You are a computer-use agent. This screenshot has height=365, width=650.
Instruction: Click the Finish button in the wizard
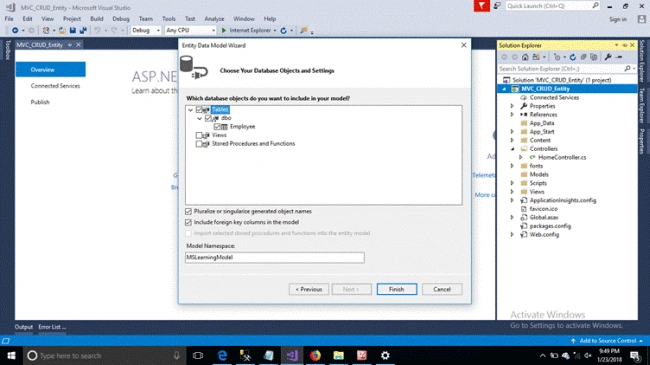[x=397, y=289]
